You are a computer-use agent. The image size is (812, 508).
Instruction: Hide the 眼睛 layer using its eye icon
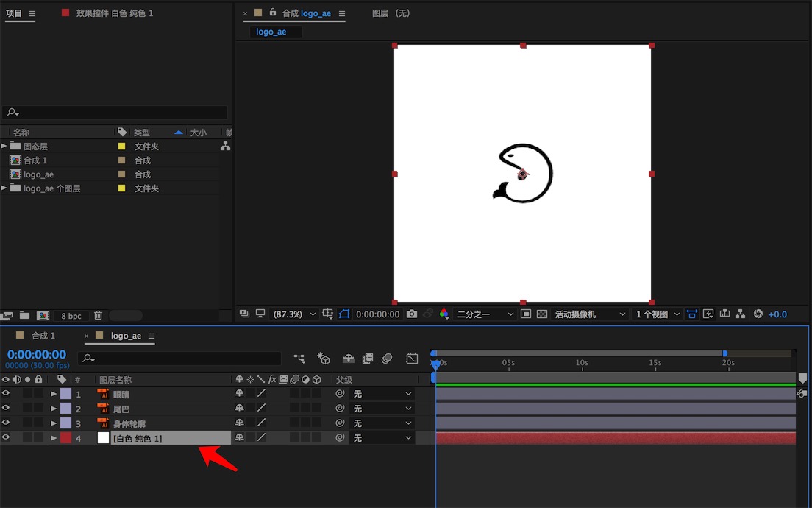tap(6, 394)
